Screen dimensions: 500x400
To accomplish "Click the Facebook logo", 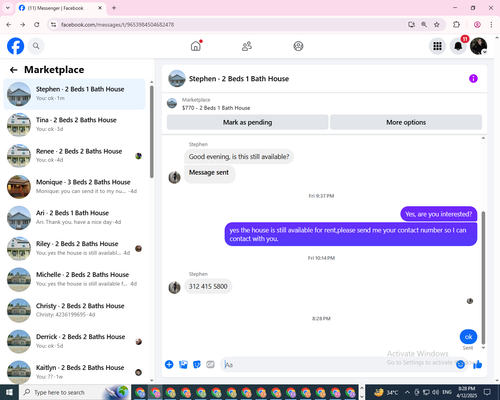I will 16,46.
